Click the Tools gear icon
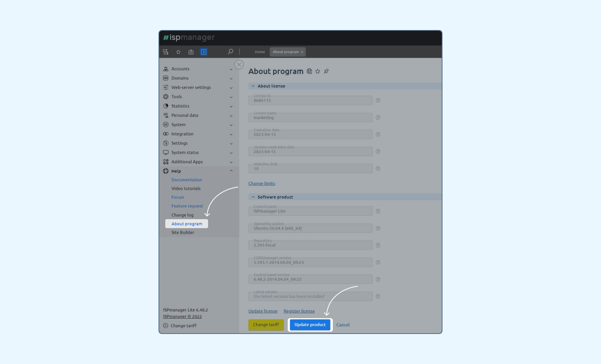 (x=166, y=97)
